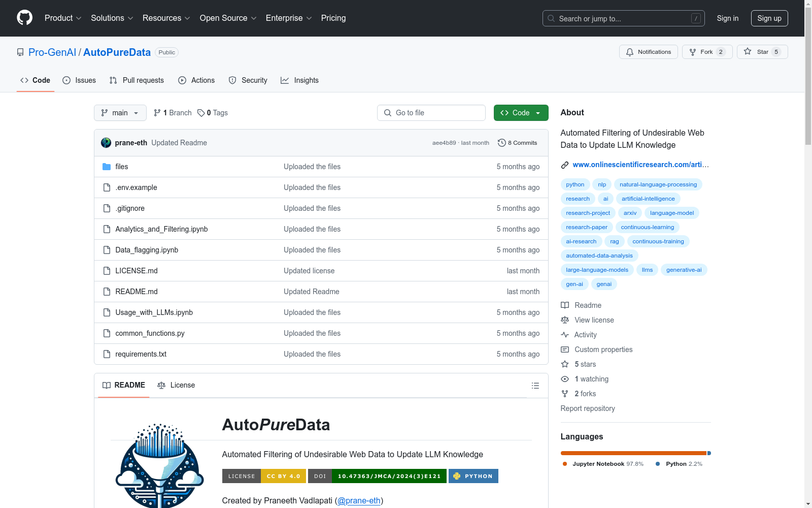812x508 pixels.
Task: Switch to the Actions tab
Action: [196, 80]
